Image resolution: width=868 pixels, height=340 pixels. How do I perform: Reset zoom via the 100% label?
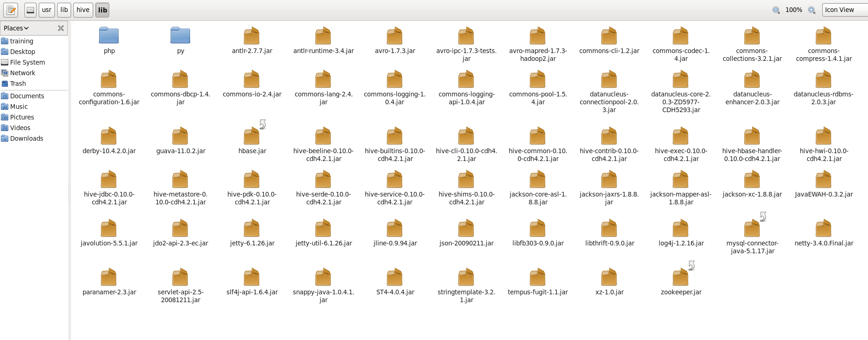[x=794, y=10]
